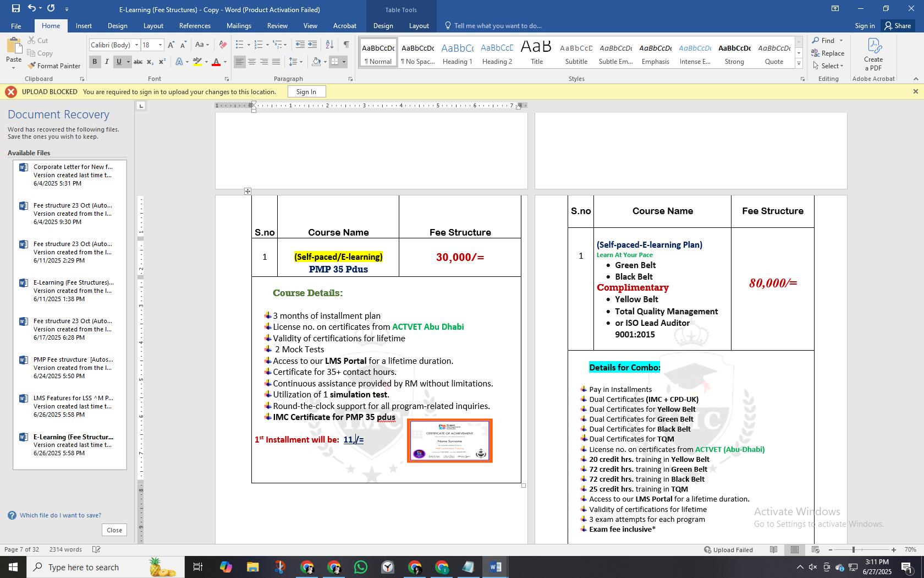The width and height of the screenshot is (924, 578).
Task: Dismiss the Upload Blocked message bar
Action: point(915,92)
